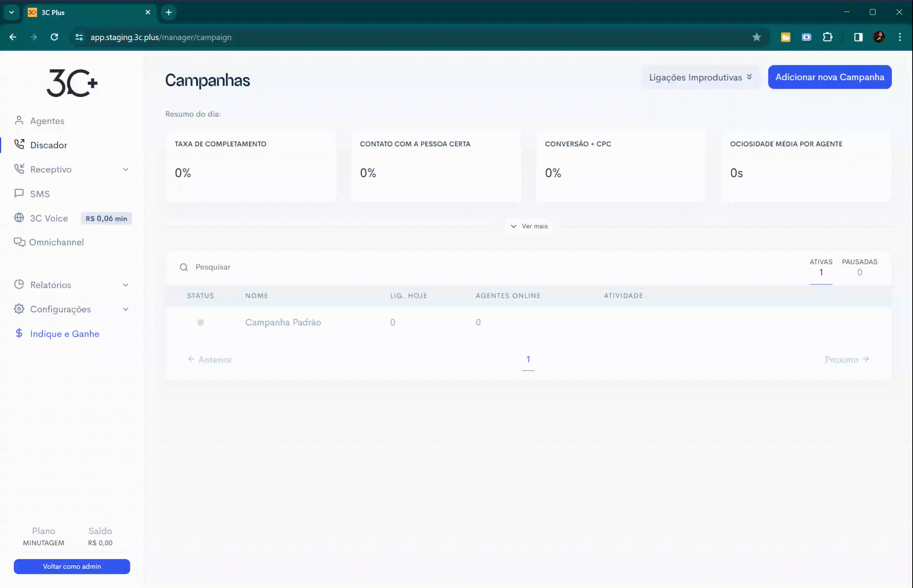Click the SMS chat bubble icon

click(19, 193)
